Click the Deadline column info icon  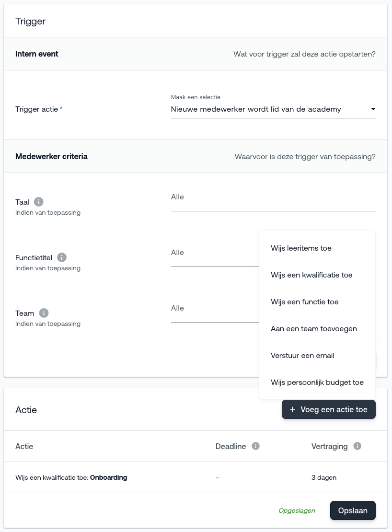(256, 446)
